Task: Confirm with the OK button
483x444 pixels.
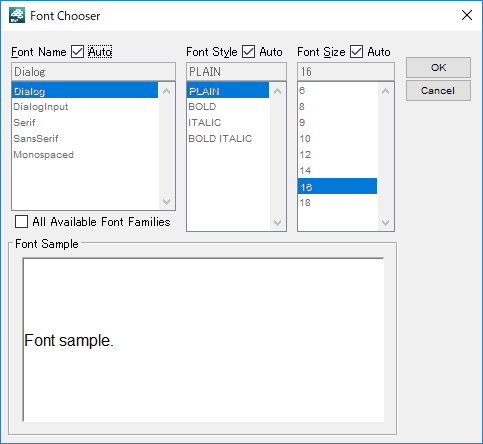Action: 438,68
